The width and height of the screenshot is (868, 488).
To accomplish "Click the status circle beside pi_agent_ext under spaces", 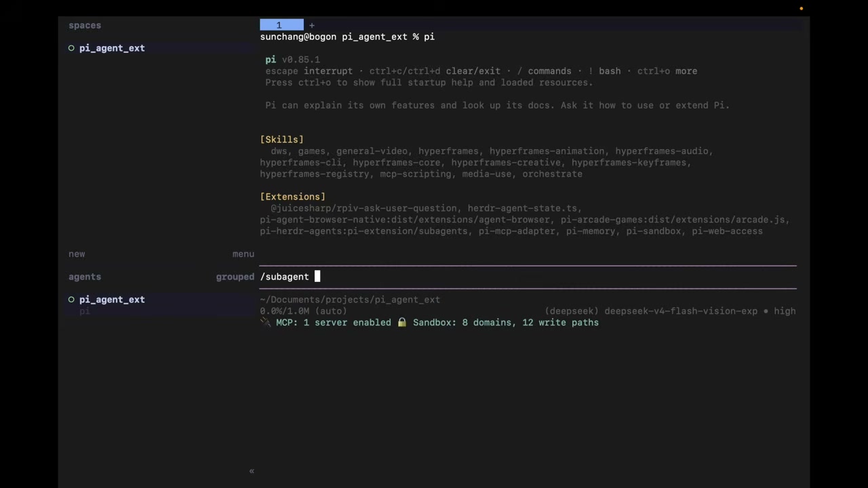I will [x=71, y=48].
